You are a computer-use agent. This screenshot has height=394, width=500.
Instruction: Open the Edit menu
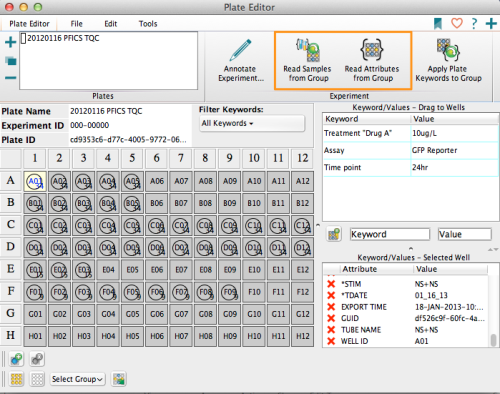[x=111, y=24]
